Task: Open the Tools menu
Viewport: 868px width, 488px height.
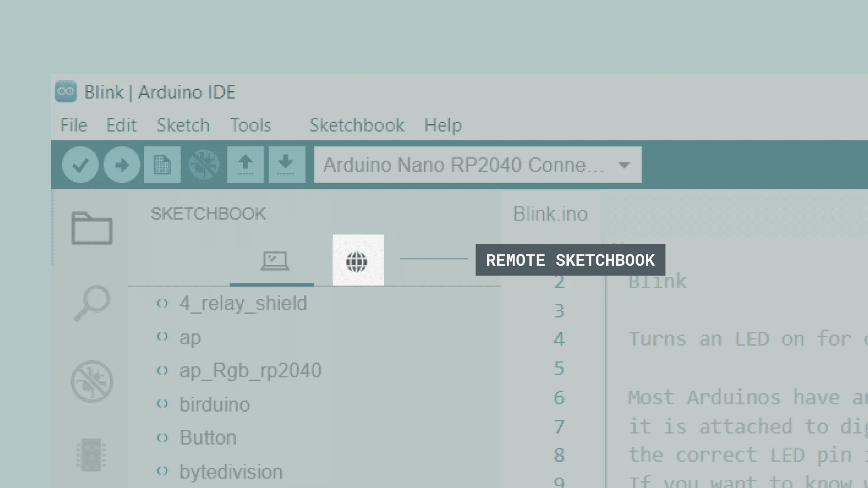Action: (x=250, y=125)
